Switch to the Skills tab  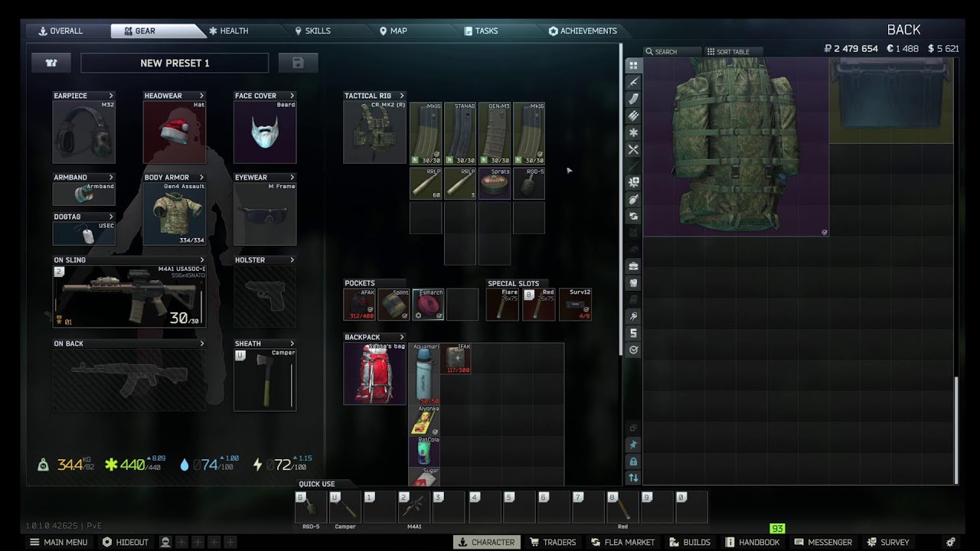point(312,31)
